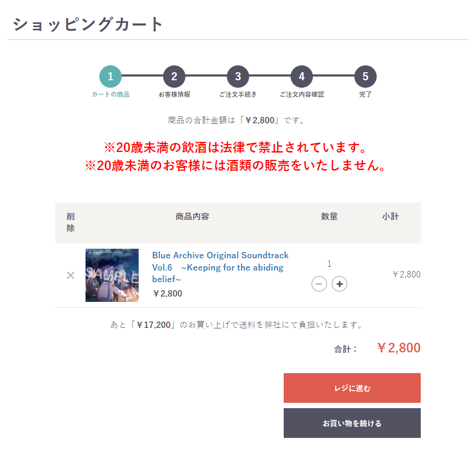Select step 5 circle in progress bar
This screenshot has width=476, height=456.
click(365, 77)
